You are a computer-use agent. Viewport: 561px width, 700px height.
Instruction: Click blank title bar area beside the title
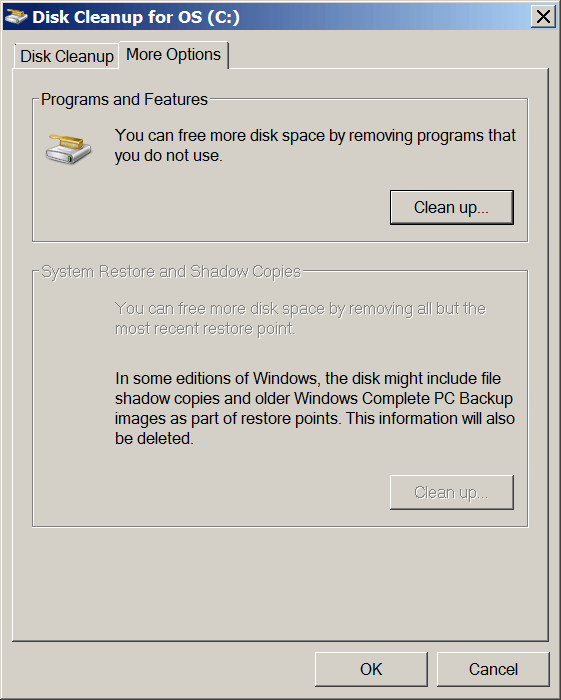click(384, 17)
